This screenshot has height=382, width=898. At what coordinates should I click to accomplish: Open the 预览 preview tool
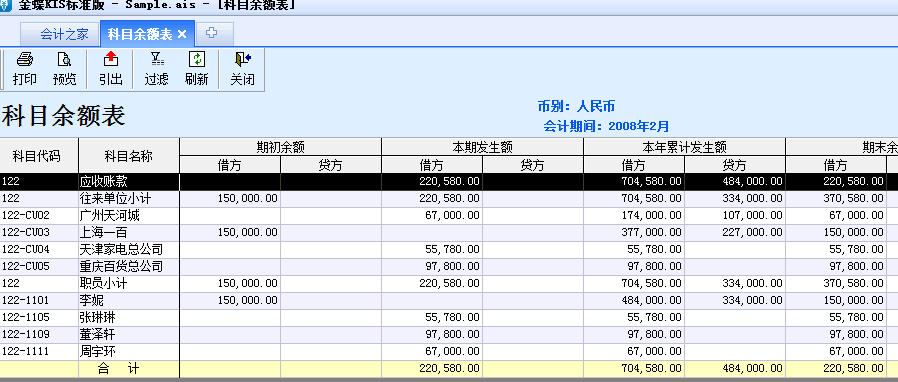[64, 69]
